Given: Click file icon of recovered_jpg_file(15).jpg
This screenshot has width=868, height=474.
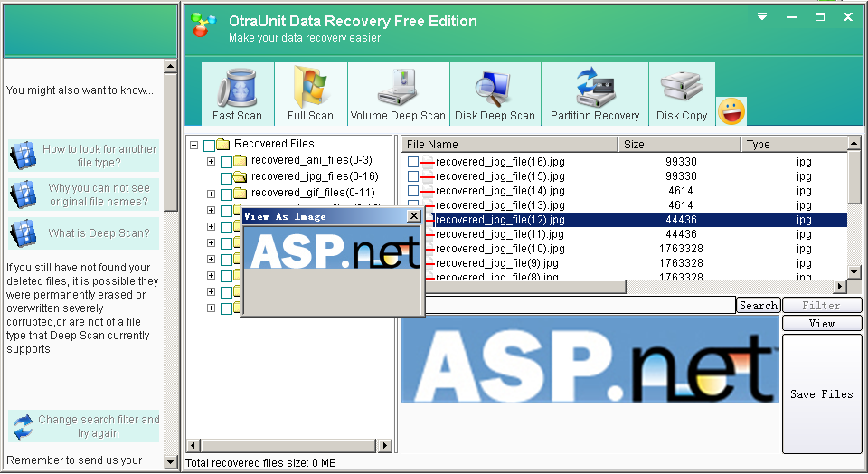Looking at the screenshot, I should click(x=428, y=176).
